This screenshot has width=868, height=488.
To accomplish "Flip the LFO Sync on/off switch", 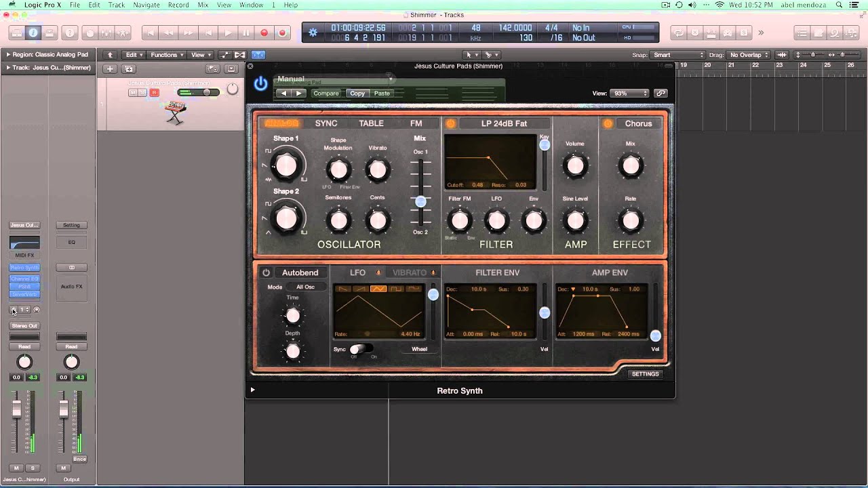I will (361, 349).
